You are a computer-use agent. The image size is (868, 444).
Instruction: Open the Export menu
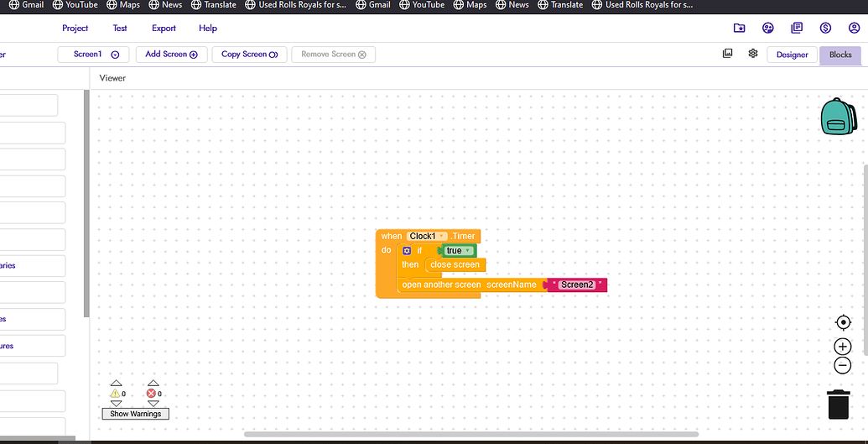164,29
